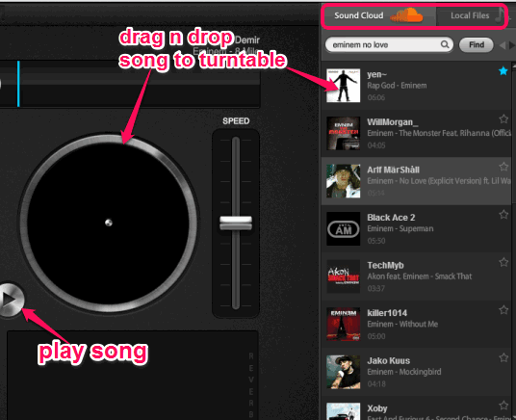Select the Jako Kuus Mockingbird track

tap(416, 372)
